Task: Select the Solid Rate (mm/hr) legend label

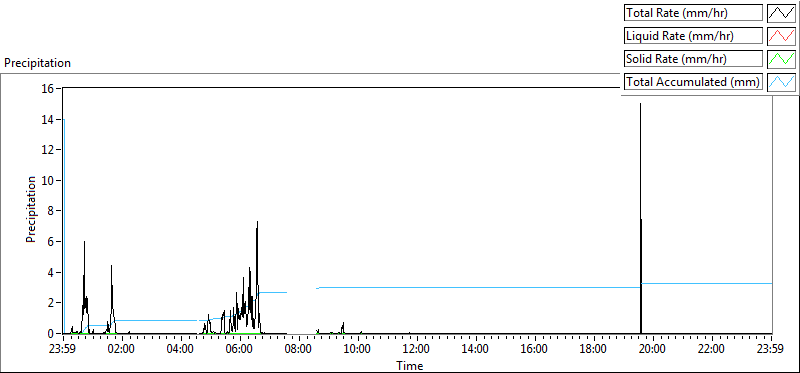Action: tap(693, 59)
